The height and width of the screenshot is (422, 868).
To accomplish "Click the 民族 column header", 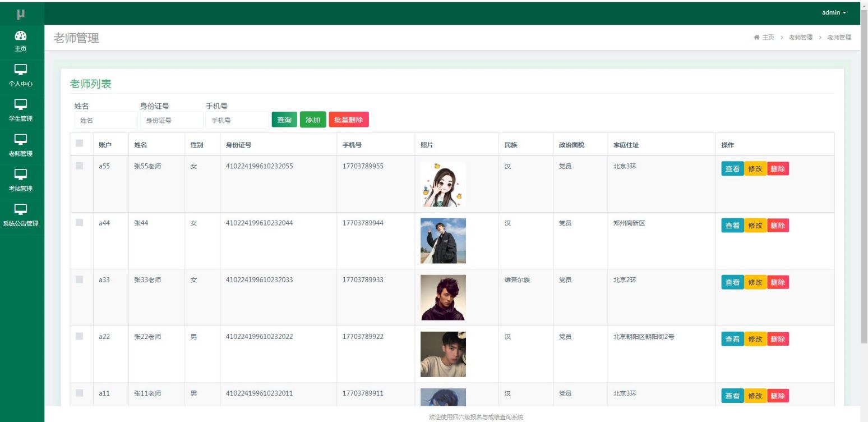I will [x=510, y=145].
